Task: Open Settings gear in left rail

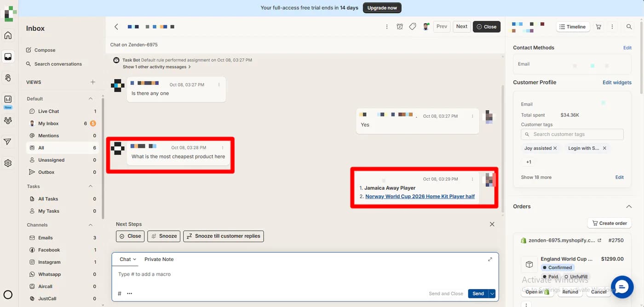Action: pos(8,163)
